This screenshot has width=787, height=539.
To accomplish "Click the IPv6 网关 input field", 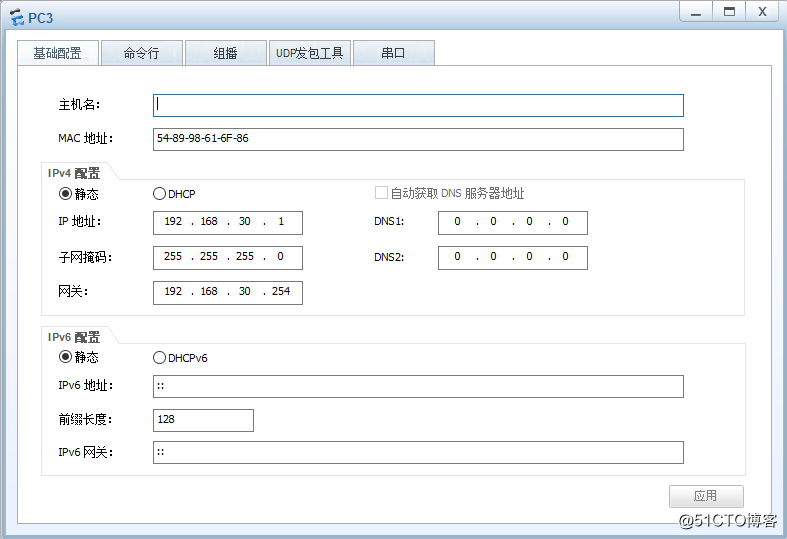I will (418, 452).
